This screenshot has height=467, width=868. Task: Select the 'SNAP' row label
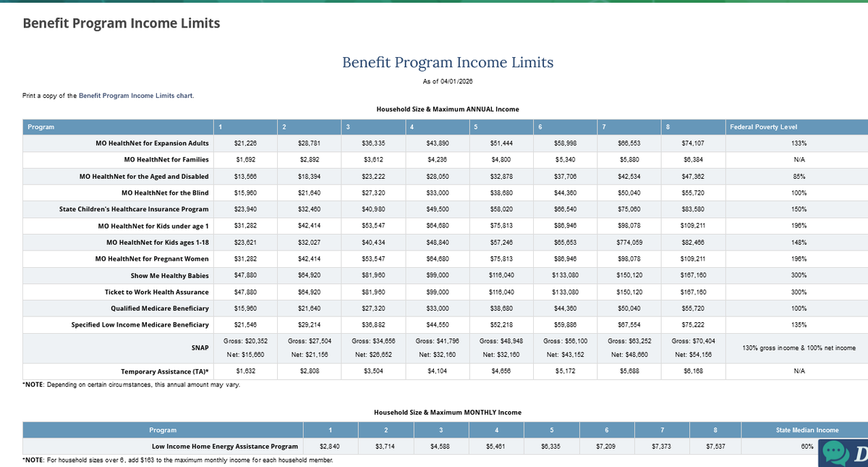200,348
